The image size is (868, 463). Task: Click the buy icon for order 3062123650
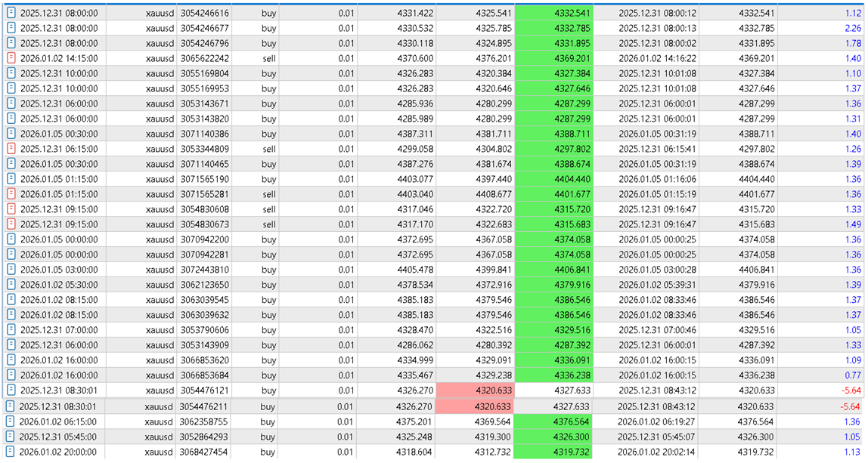[11, 284]
